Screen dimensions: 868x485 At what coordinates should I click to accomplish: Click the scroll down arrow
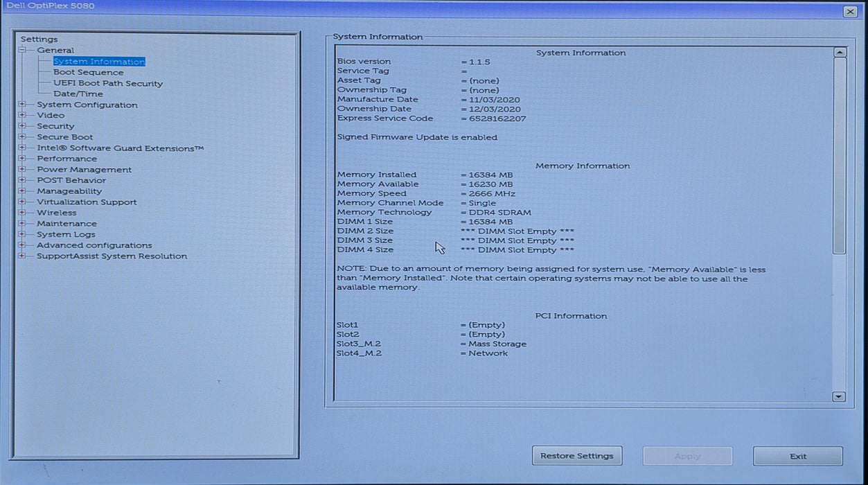tap(839, 397)
